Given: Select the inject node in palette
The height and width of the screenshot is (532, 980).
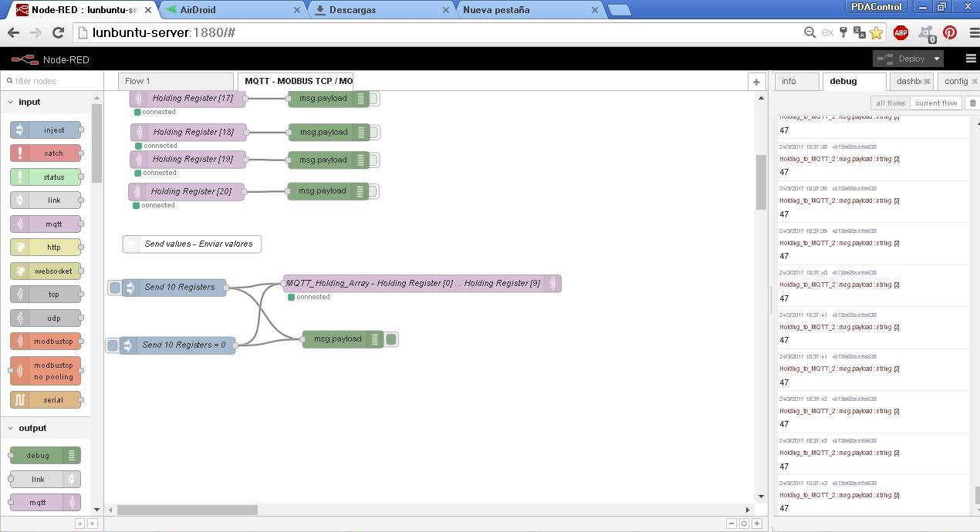Looking at the screenshot, I should pyautogui.click(x=46, y=130).
